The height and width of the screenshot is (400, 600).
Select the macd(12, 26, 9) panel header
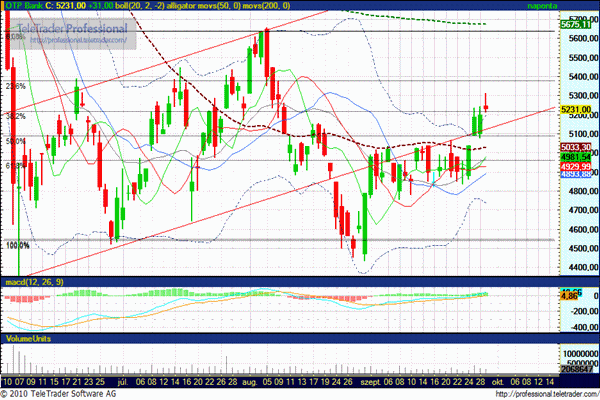pyautogui.click(x=34, y=285)
